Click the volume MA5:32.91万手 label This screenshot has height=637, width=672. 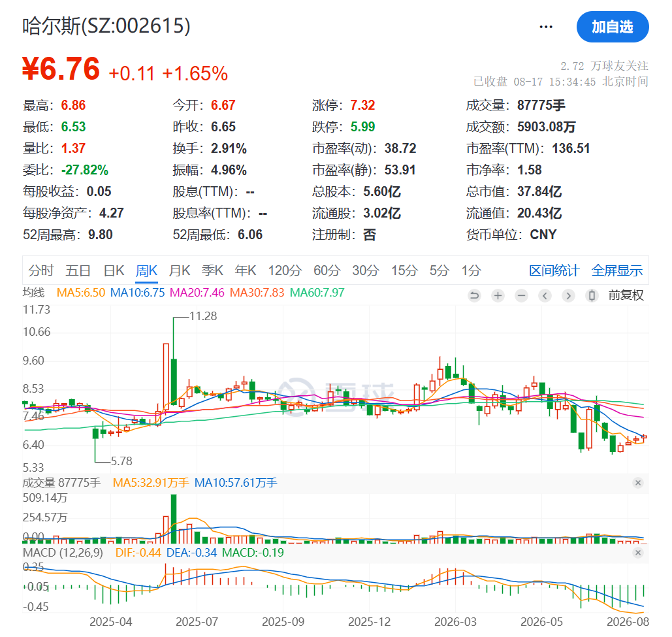pyautogui.click(x=151, y=483)
